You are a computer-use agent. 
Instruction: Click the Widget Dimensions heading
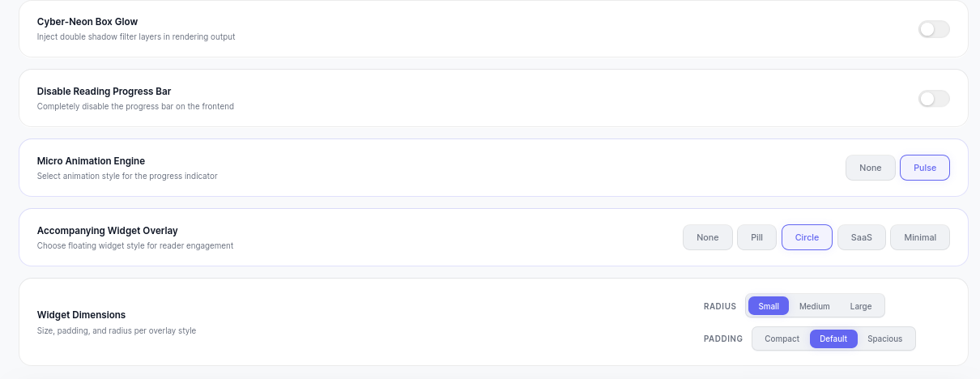click(81, 314)
